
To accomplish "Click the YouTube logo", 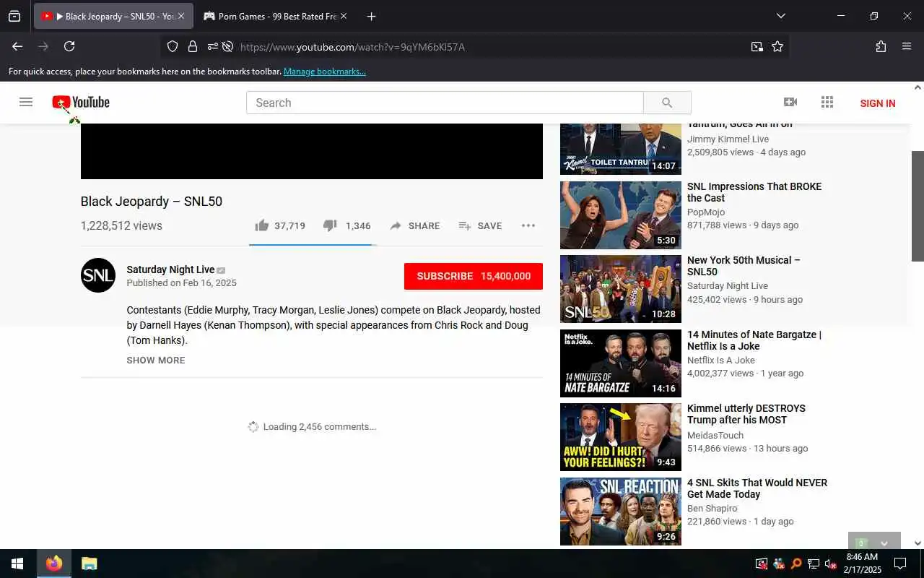I will tap(81, 103).
